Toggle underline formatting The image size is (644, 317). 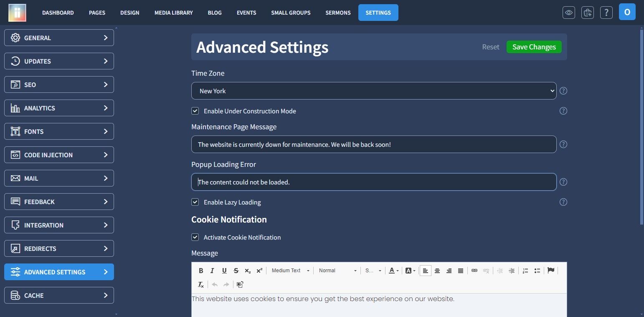coord(224,271)
